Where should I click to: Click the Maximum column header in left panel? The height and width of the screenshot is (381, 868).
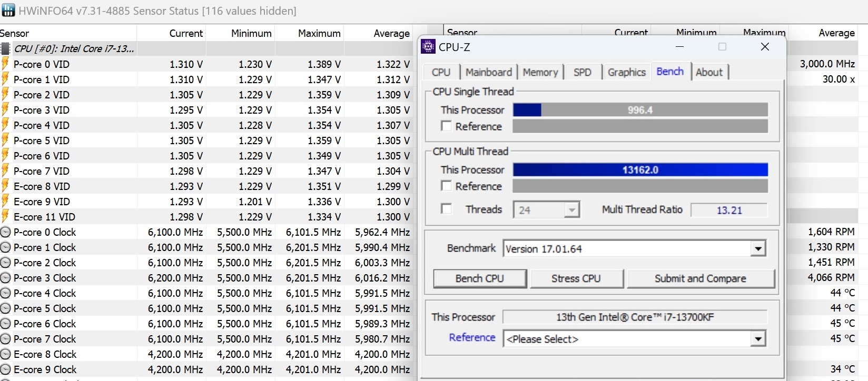coord(319,33)
